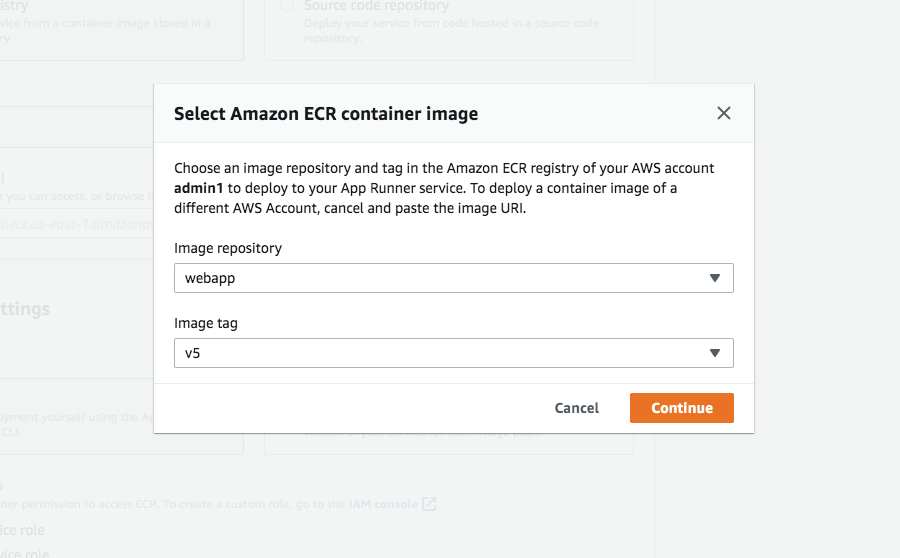The image size is (900, 558).
Task: Click the Image tag dropdown arrow
Action: pos(714,353)
